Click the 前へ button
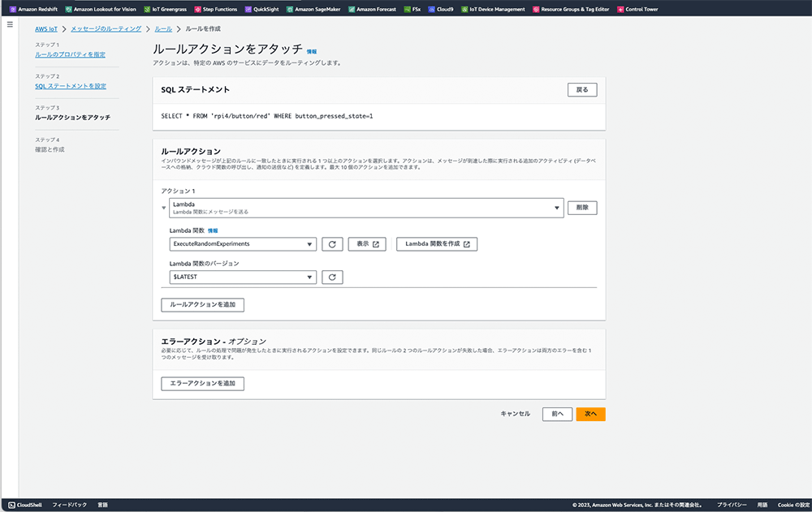Viewport: 812px width, 512px height. click(x=557, y=414)
